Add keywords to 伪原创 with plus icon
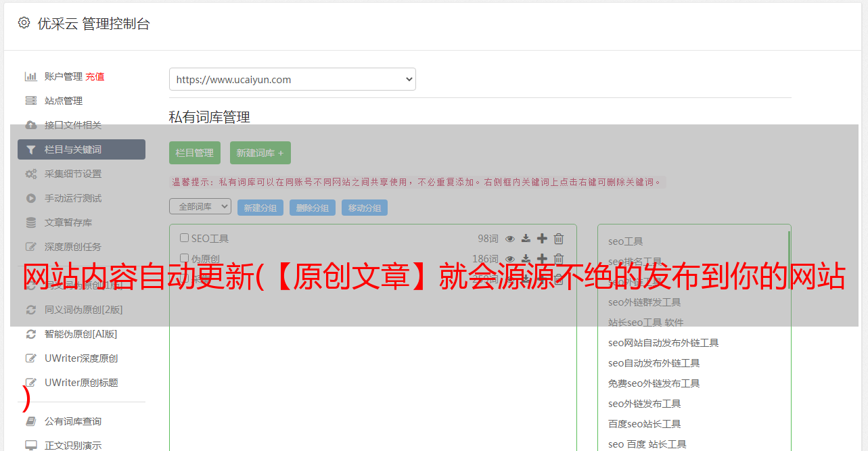868x451 pixels. (x=542, y=259)
